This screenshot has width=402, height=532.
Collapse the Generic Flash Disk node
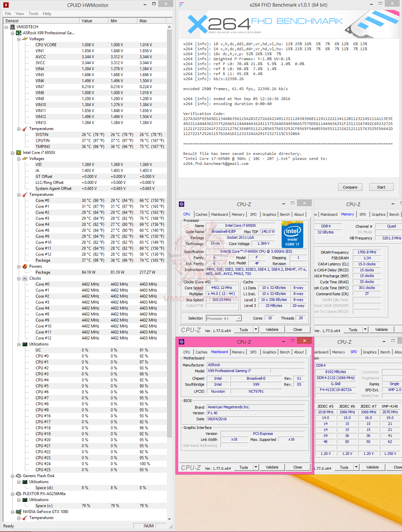pos(13,476)
